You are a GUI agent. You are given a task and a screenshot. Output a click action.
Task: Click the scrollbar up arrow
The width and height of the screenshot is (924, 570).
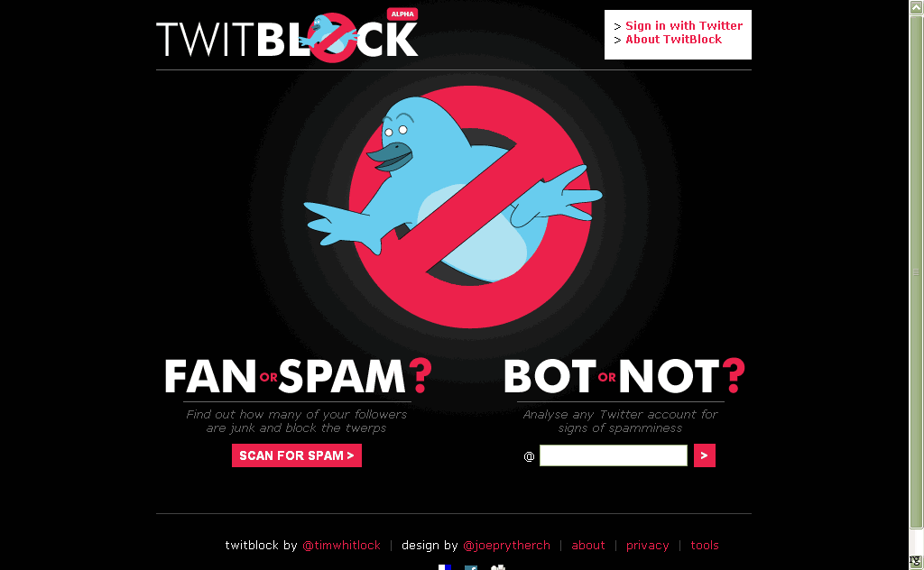[x=916, y=7]
